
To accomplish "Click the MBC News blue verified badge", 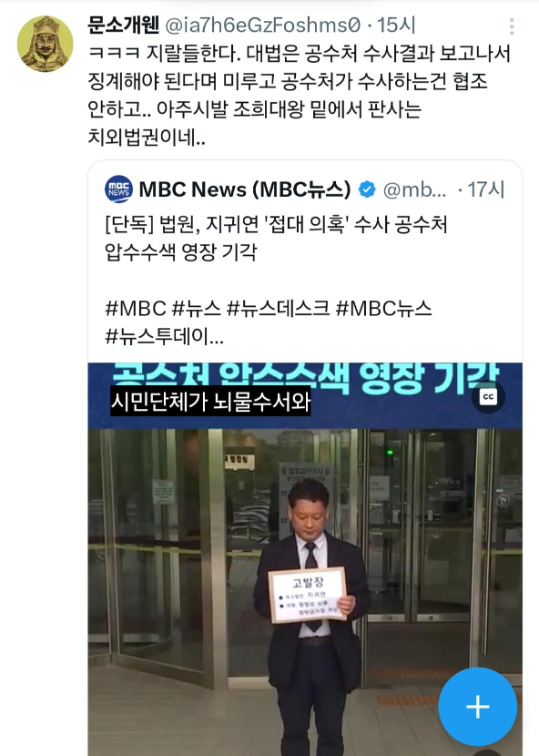I will pyautogui.click(x=367, y=189).
